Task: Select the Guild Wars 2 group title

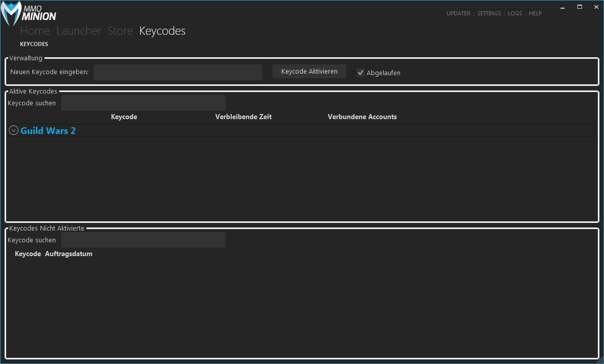Action: pos(48,131)
